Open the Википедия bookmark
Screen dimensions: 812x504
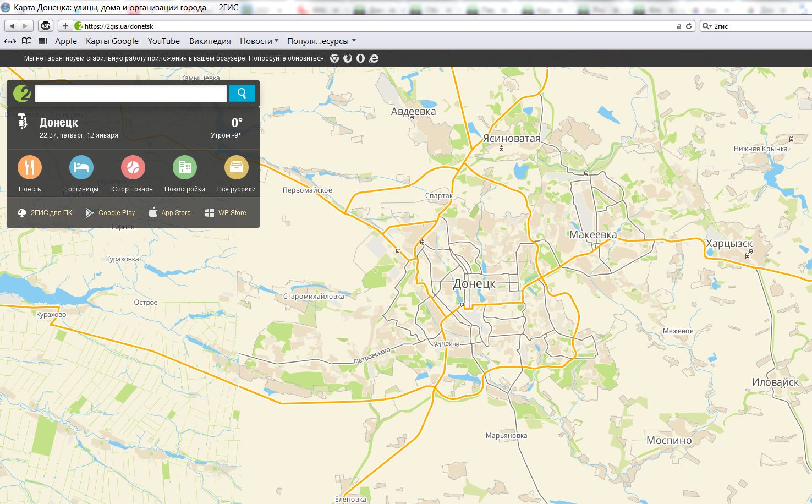click(x=210, y=41)
